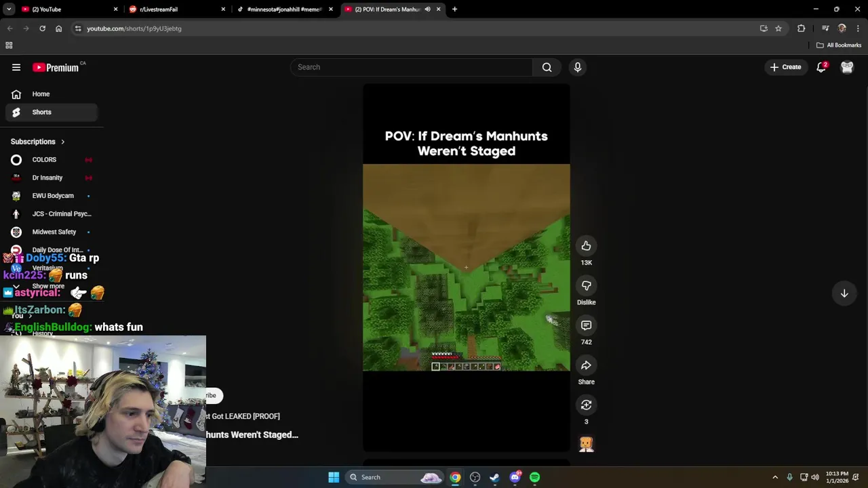This screenshot has height=488, width=868.
Task: Go to next Short with down arrow
Action: pos(844,293)
